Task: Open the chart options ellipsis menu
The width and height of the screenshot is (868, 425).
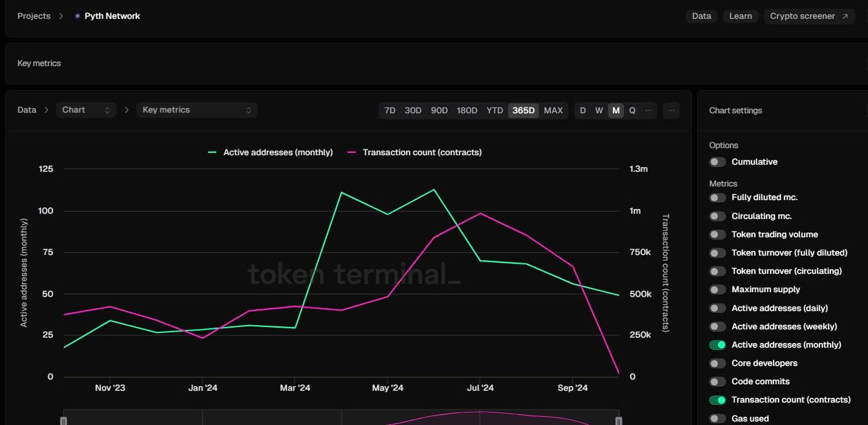Action: 671,110
